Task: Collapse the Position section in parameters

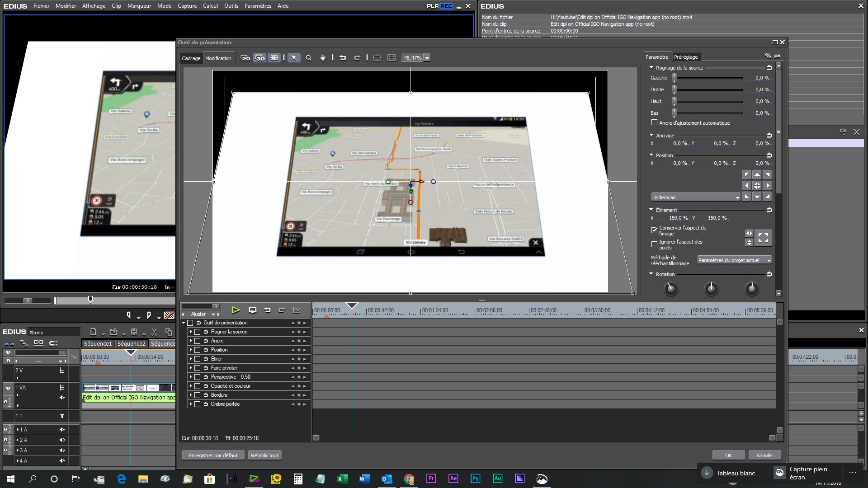Action: click(651, 155)
